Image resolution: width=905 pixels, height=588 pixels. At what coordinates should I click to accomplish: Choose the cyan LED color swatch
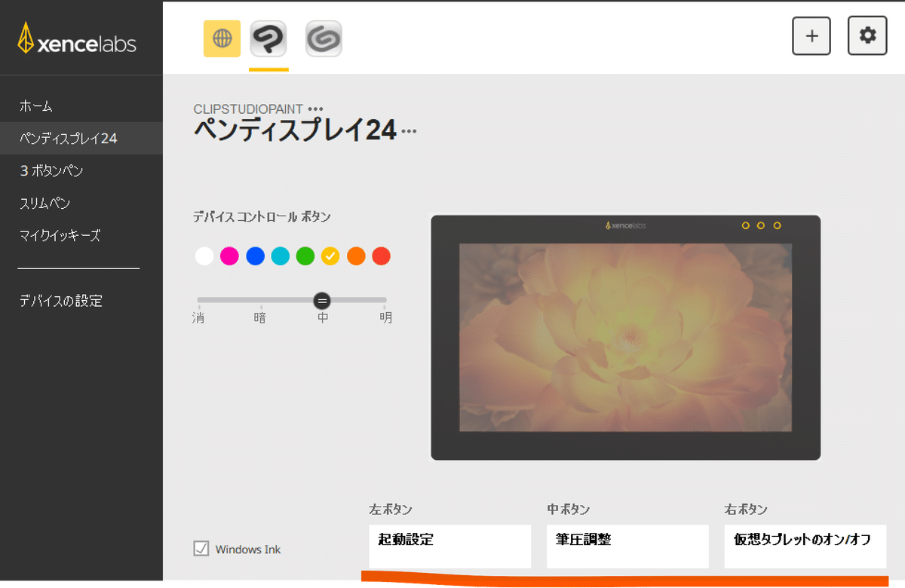[280, 256]
